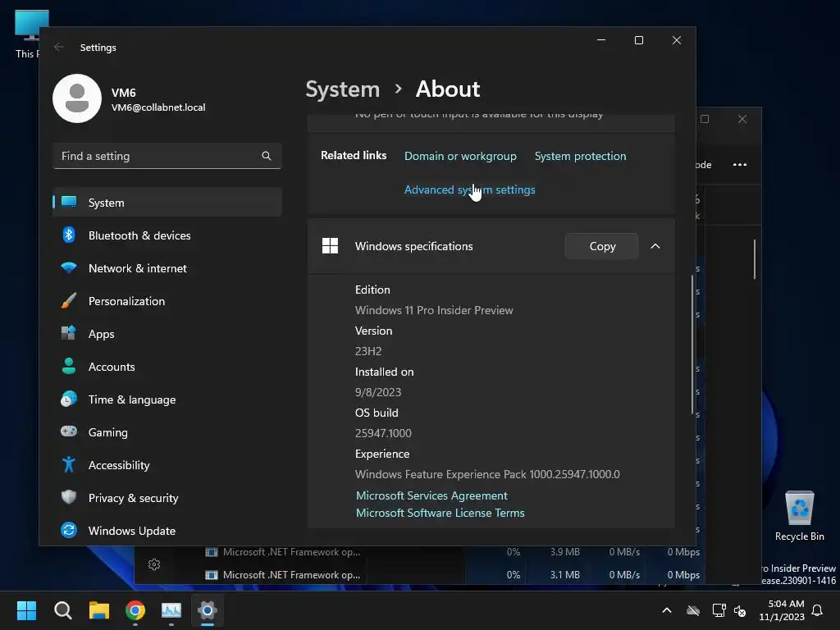The width and height of the screenshot is (840, 630).
Task: Open three-dots menu in background window
Action: 740,164
